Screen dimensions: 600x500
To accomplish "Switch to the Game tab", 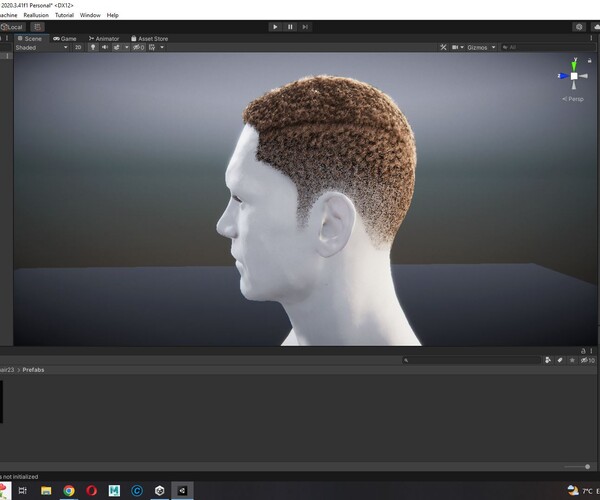I will point(65,39).
